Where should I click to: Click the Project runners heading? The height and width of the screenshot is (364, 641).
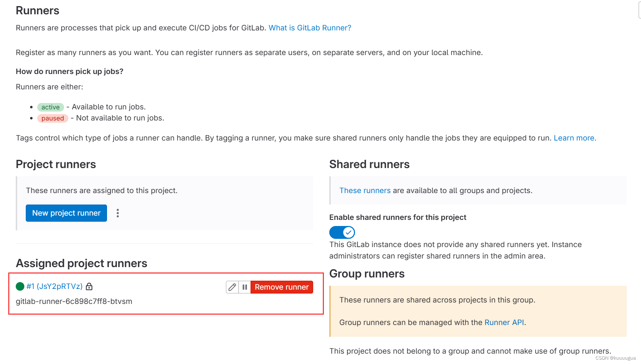click(56, 164)
